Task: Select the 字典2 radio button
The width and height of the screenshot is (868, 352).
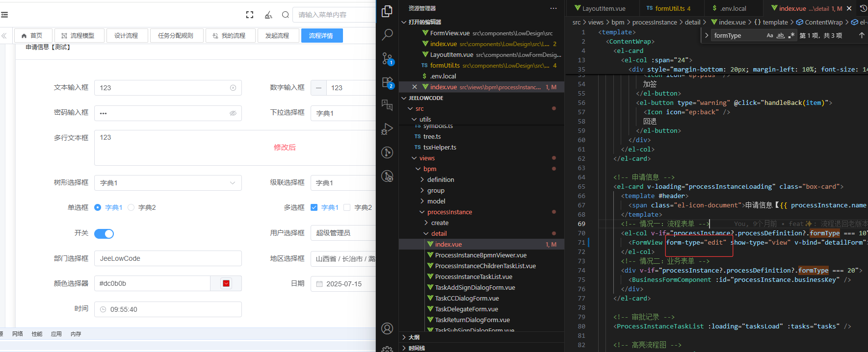Action: (131, 207)
